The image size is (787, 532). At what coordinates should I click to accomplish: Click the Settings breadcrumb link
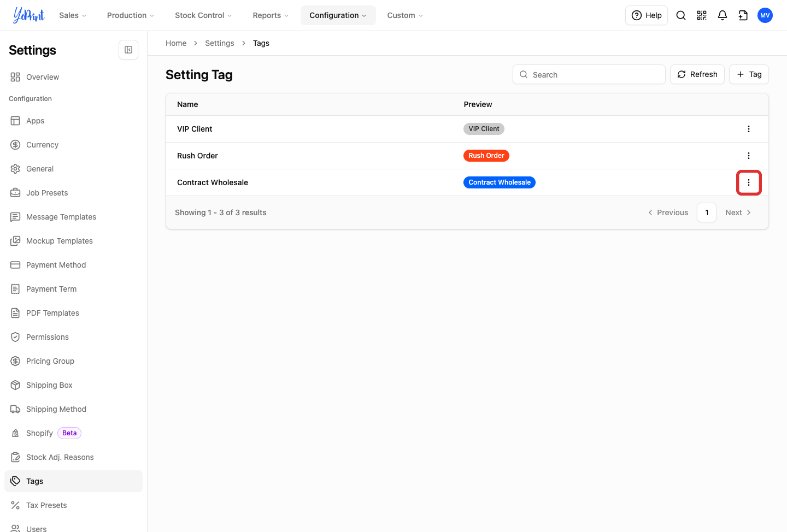tap(220, 43)
